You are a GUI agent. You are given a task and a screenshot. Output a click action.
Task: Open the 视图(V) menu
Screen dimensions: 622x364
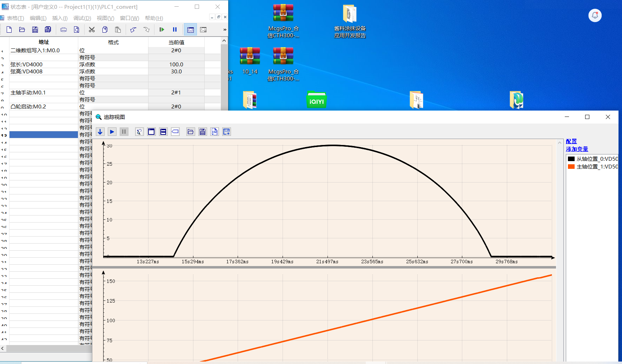[x=105, y=18]
